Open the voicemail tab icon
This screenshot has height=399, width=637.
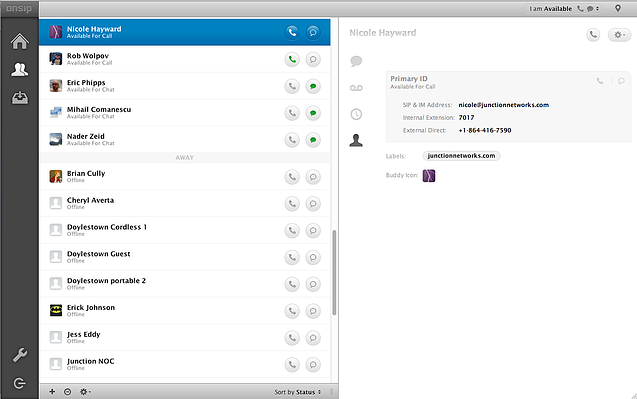[x=356, y=88]
